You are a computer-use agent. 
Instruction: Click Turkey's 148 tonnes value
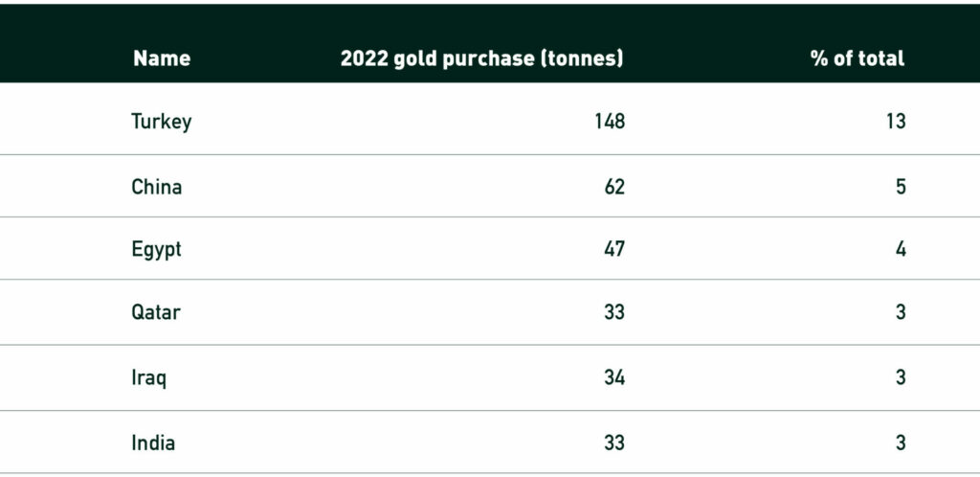click(610, 121)
